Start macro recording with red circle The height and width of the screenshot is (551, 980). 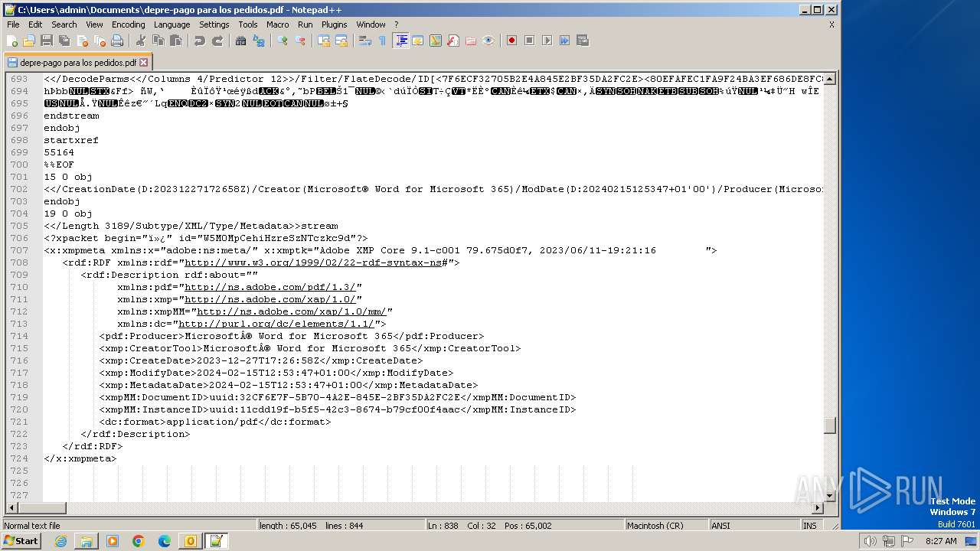pyautogui.click(x=511, y=41)
